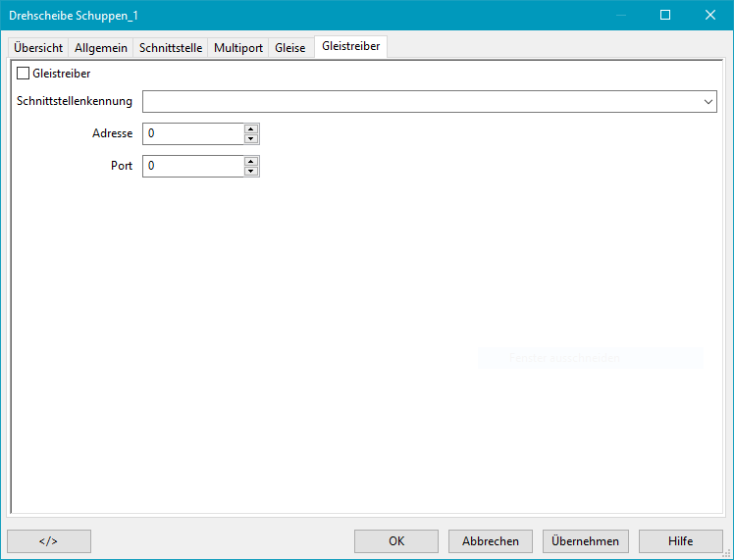Increase Adresse value with up arrow
The image size is (734, 560).
(251, 128)
